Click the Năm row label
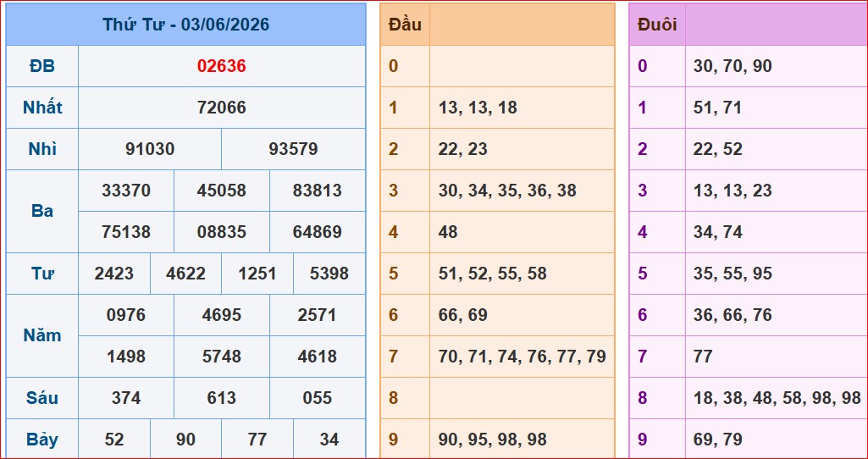This screenshot has height=459, width=868. (42, 335)
